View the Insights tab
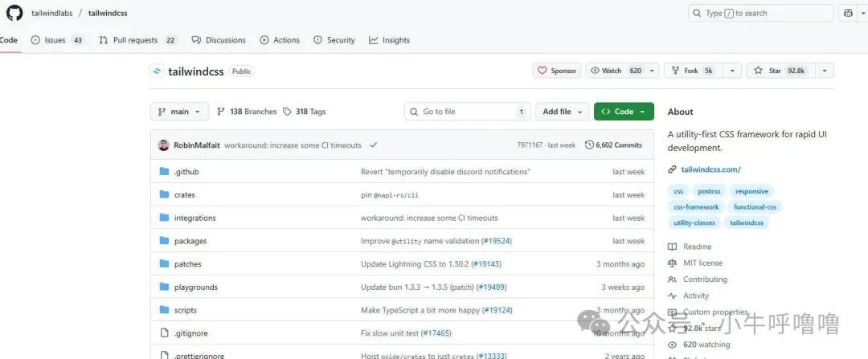The height and width of the screenshot is (359, 868). coord(389,40)
